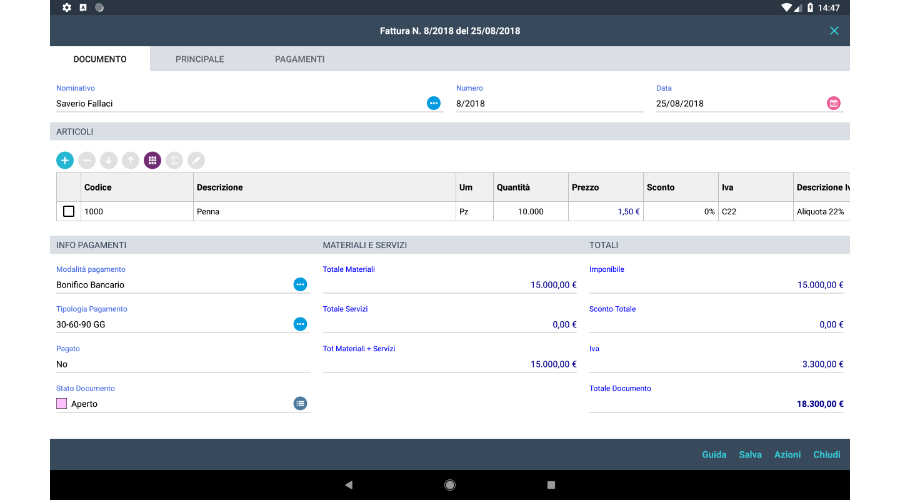Image resolution: width=900 pixels, height=500 pixels.
Task: Switch to the PAGAMENTI tab
Action: (x=300, y=59)
